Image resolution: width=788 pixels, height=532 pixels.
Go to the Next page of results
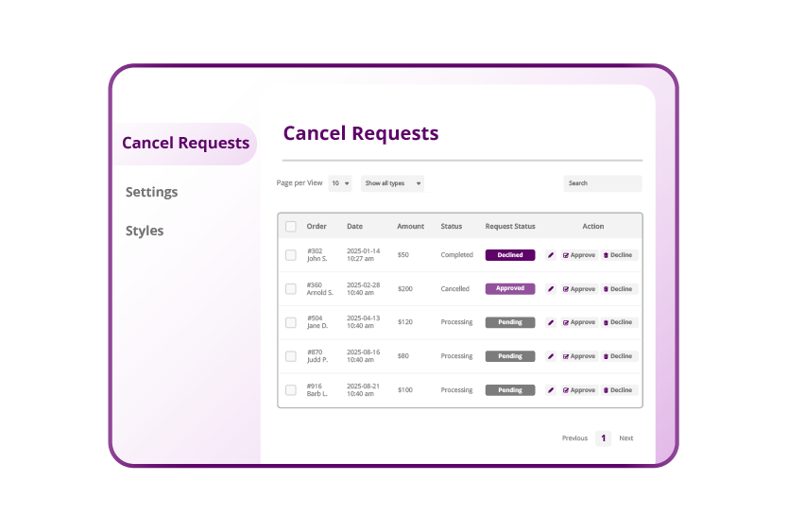click(625, 438)
